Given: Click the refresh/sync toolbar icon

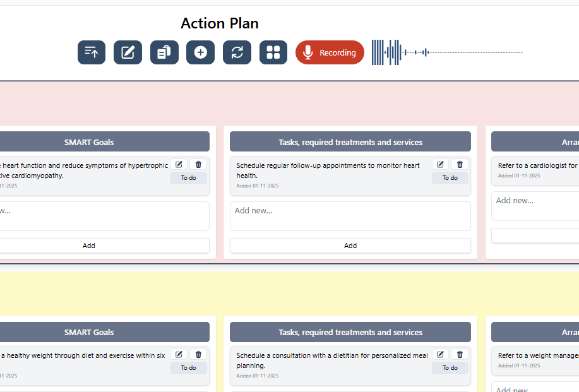Looking at the screenshot, I should (237, 52).
